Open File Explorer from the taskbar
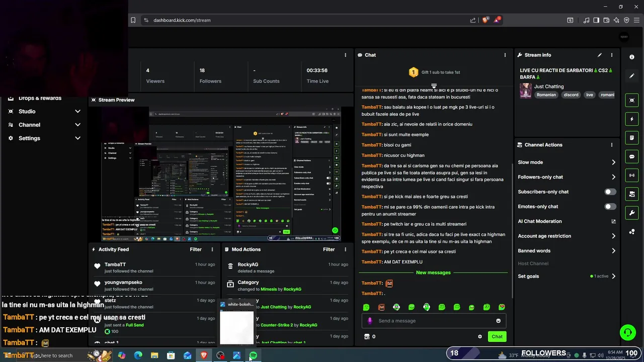Viewport: 644px width, 362px height. (x=154, y=355)
